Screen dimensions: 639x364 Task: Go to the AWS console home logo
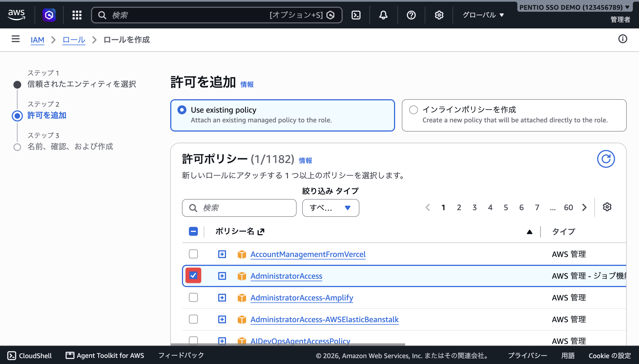[16, 15]
